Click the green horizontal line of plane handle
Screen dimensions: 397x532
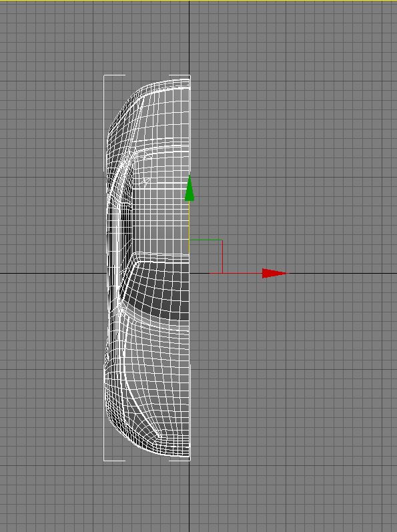tap(206, 240)
